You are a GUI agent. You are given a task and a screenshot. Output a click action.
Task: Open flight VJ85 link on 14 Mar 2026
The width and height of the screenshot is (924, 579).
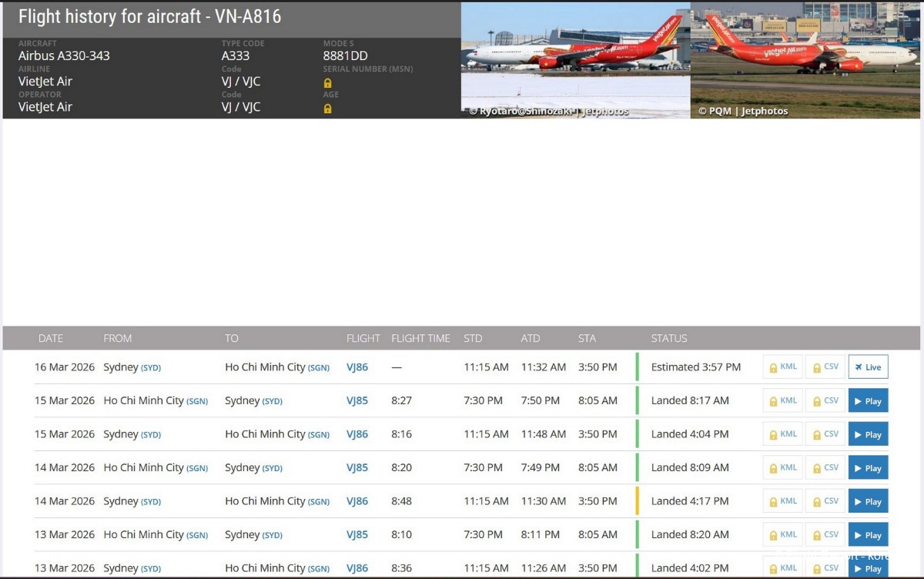(x=357, y=467)
